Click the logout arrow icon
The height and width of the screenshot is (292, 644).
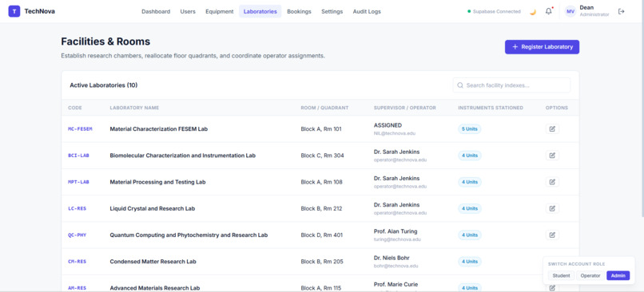tap(622, 11)
